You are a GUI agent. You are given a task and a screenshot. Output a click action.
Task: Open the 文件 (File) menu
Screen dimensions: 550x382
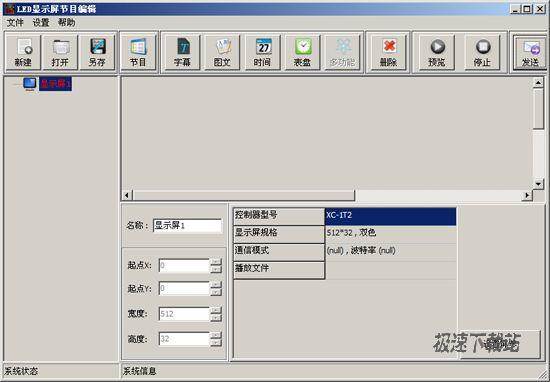tap(15, 23)
